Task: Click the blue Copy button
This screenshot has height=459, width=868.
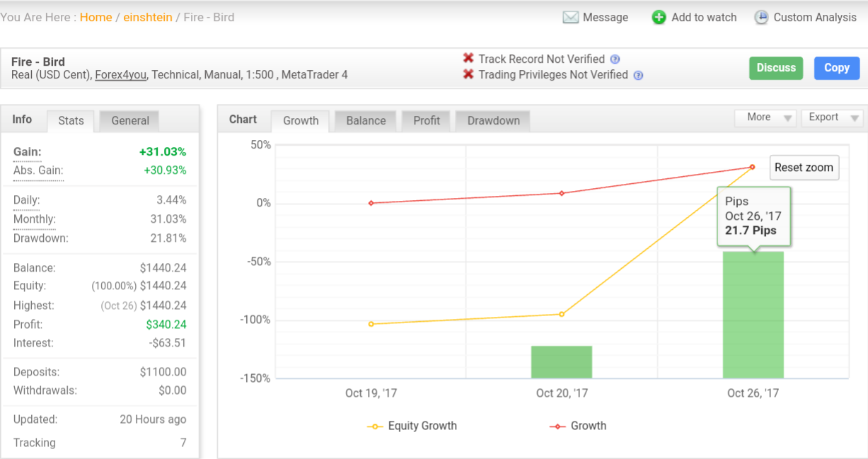Action: point(837,68)
